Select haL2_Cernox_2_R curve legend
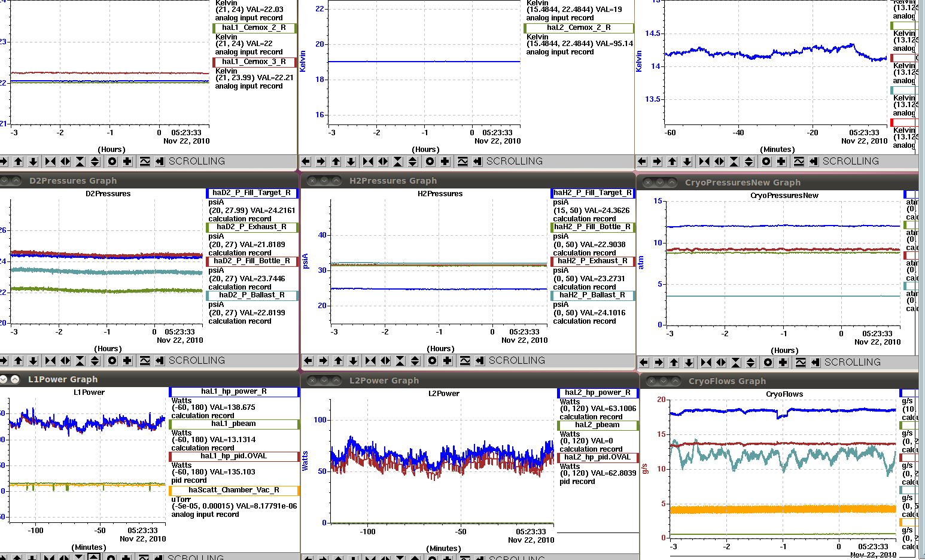Image resolution: width=925 pixels, height=560 pixels. coord(579,28)
